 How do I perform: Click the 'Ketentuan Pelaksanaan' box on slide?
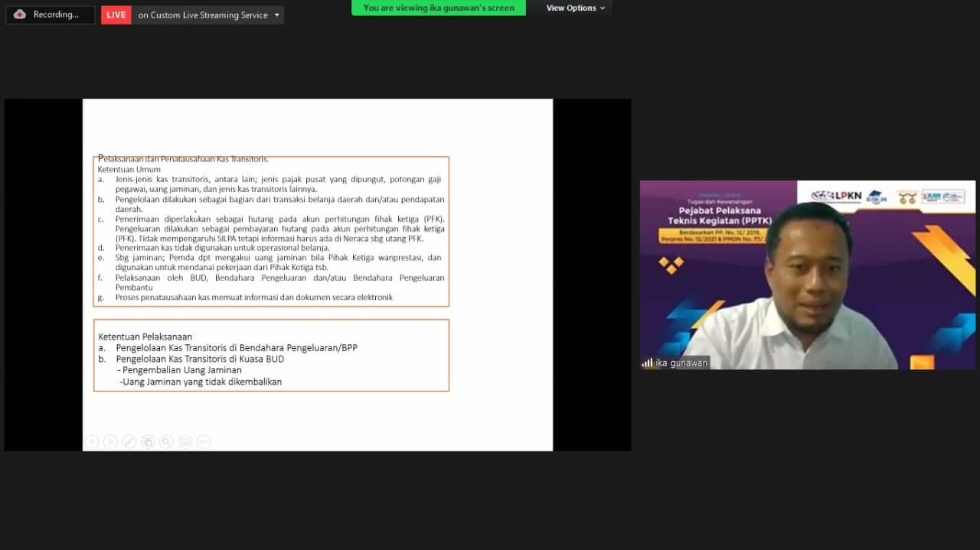coord(271,355)
